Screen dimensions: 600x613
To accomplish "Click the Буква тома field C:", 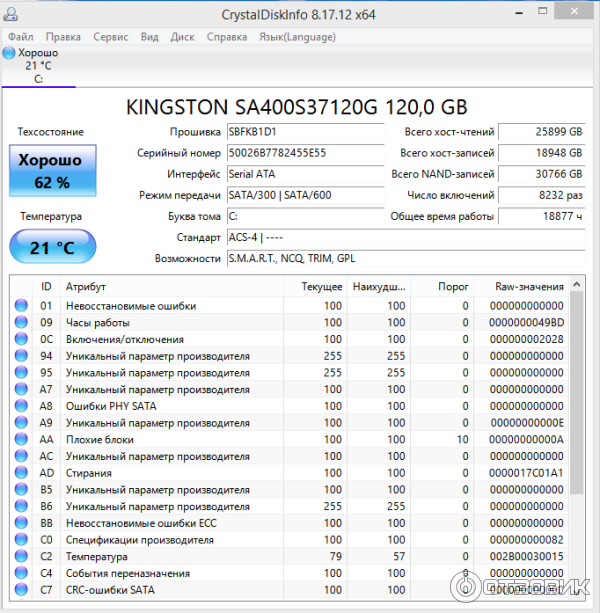I will 306,216.
